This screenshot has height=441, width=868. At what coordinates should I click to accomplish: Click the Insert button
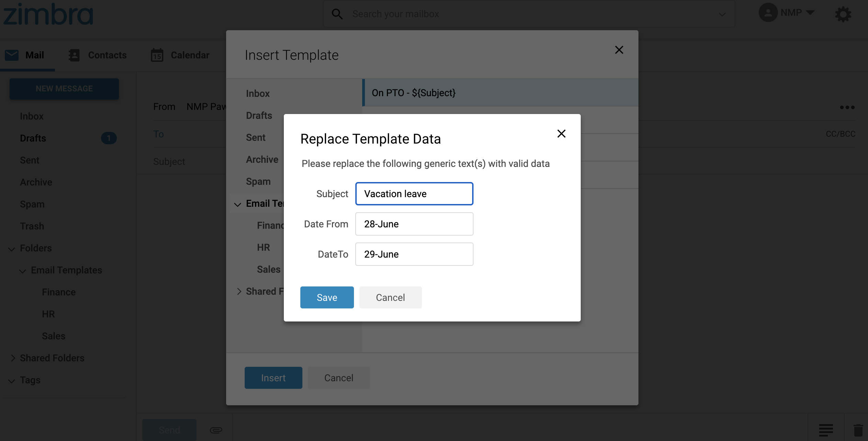(x=273, y=378)
